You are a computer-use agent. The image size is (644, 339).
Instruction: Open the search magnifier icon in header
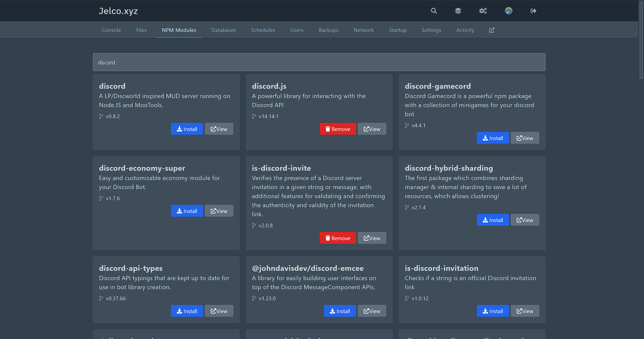point(434,11)
